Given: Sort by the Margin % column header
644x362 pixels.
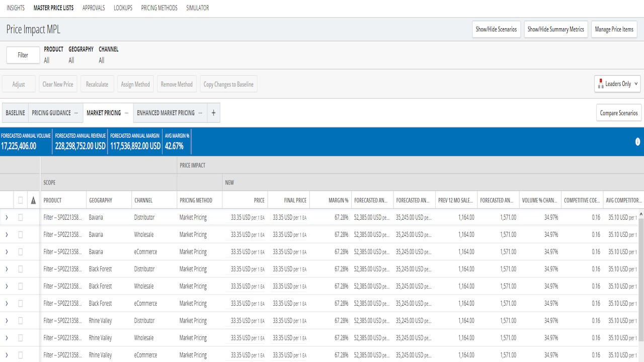Looking at the screenshot, I should tap(330, 200).
